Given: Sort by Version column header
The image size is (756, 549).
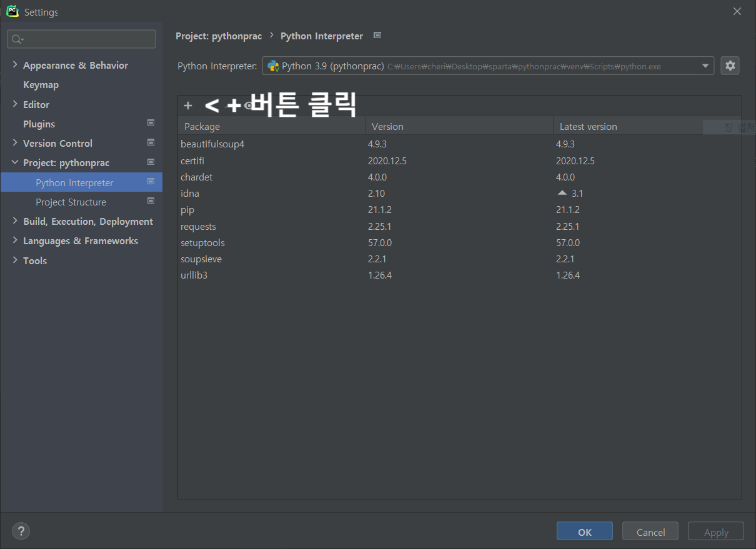Looking at the screenshot, I should [459, 126].
